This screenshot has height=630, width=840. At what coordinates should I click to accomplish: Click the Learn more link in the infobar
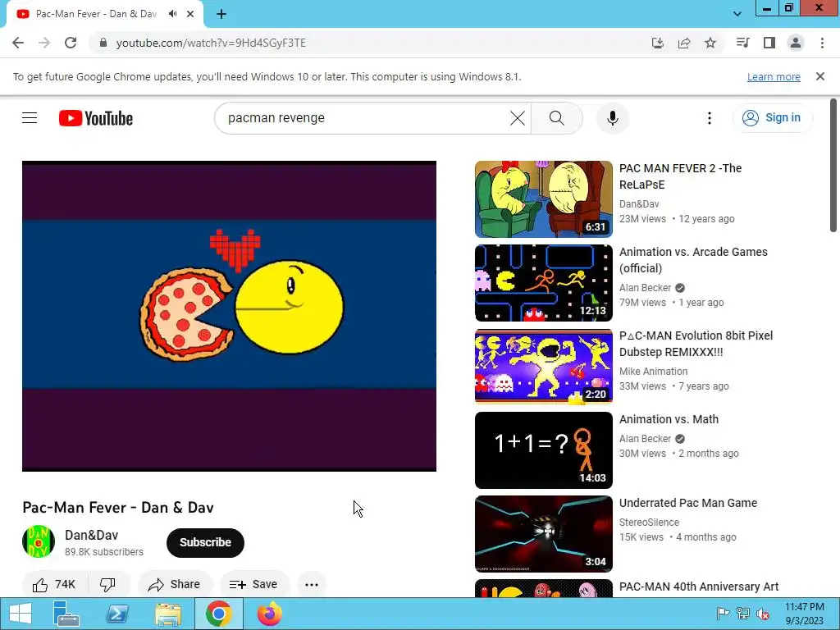click(x=774, y=76)
